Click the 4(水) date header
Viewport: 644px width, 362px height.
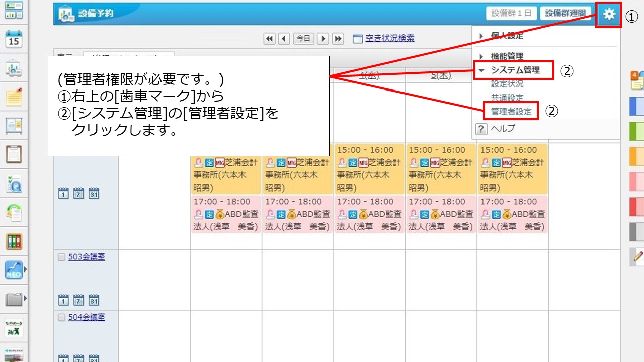369,75
